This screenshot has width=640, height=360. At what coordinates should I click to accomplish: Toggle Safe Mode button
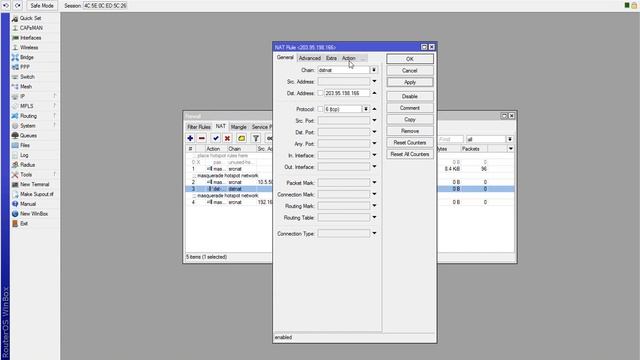click(42, 6)
